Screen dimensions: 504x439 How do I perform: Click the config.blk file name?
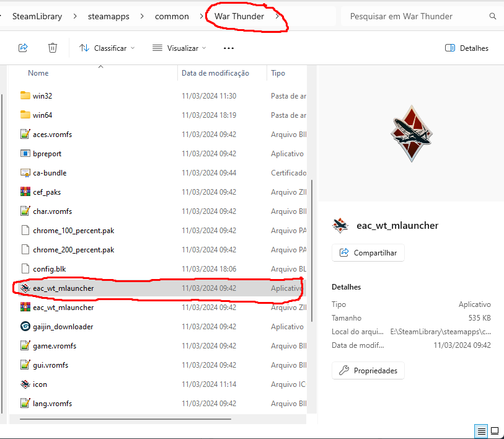click(49, 269)
